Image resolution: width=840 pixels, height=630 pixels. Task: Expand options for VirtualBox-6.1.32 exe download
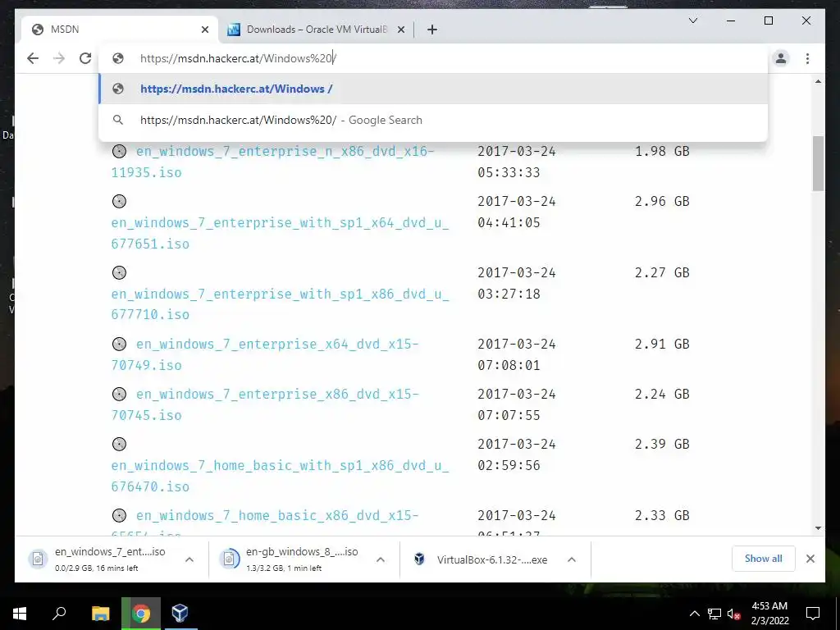tap(572, 559)
